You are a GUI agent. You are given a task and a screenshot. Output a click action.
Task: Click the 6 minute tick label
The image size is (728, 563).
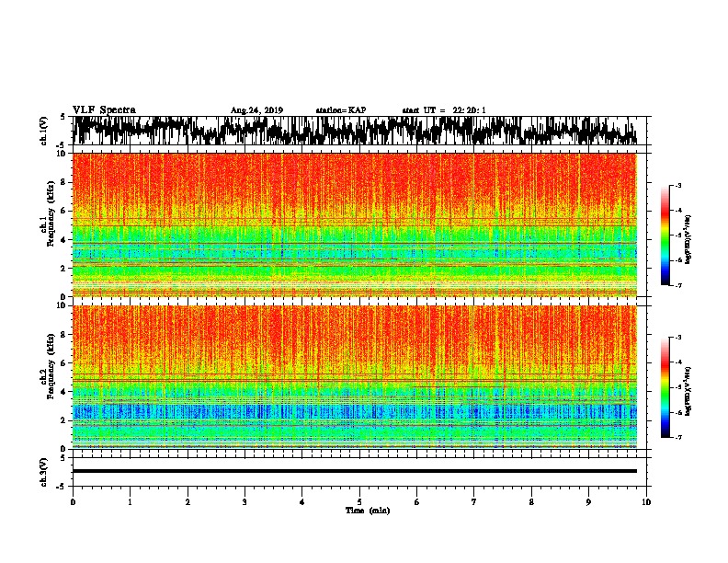(417, 501)
